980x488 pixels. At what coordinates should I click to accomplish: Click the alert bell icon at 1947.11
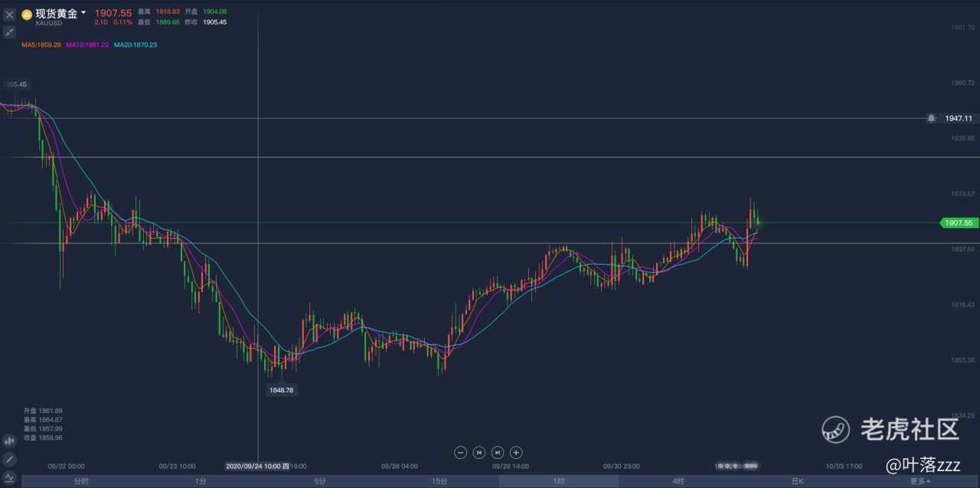931,118
